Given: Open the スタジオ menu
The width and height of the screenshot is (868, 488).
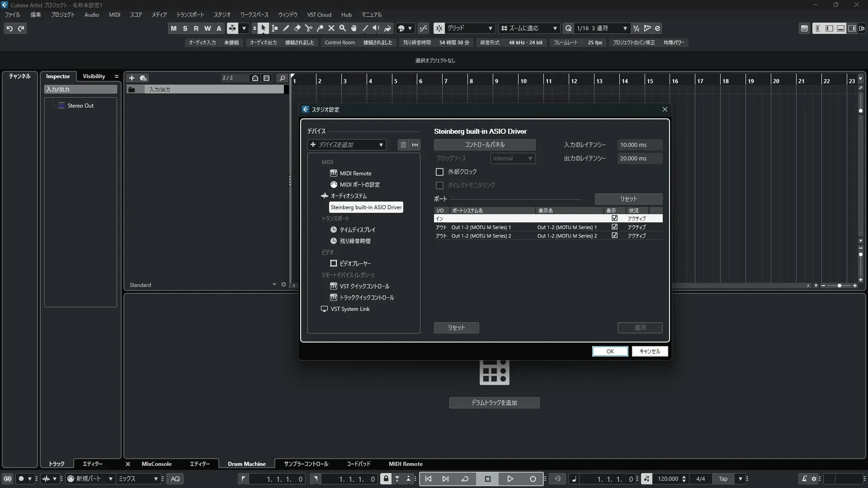Looking at the screenshot, I should [222, 14].
